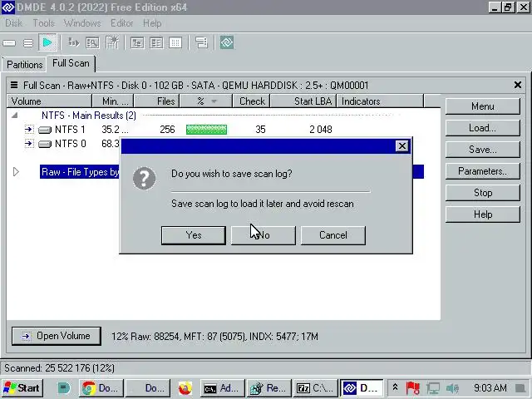
Task: Click the question mark icon in dialog
Action: 145,178
